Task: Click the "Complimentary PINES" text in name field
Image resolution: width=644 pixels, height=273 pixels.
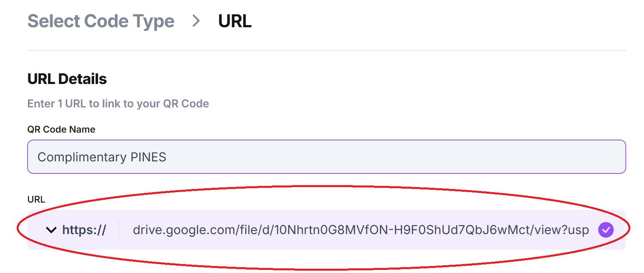Action: pyautogui.click(x=102, y=157)
